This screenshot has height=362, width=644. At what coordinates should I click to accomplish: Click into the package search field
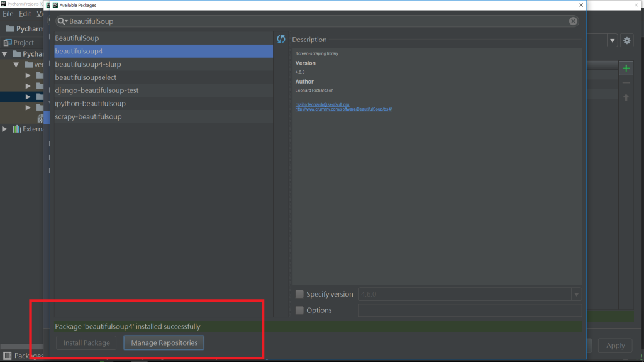317,21
